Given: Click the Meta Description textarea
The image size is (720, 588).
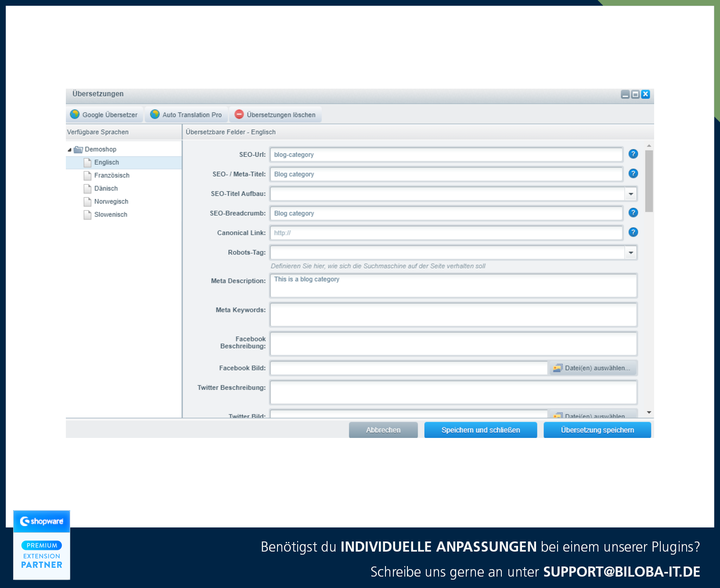Looking at the screenshot, I should coord(454,286).
